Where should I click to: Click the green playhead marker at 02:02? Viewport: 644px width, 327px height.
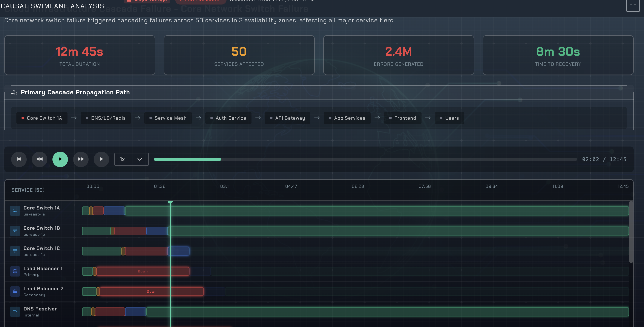click(x=170, y=202)
